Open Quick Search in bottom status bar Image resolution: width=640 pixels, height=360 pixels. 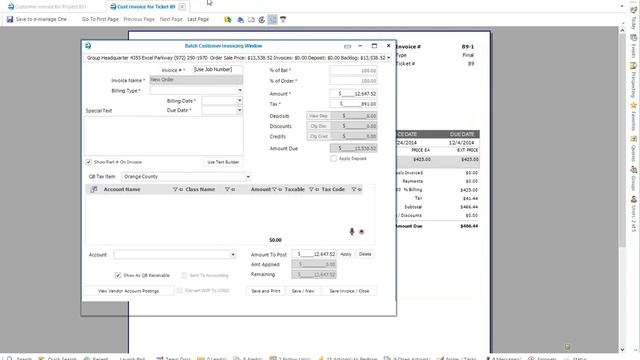(x=58, y=358)
